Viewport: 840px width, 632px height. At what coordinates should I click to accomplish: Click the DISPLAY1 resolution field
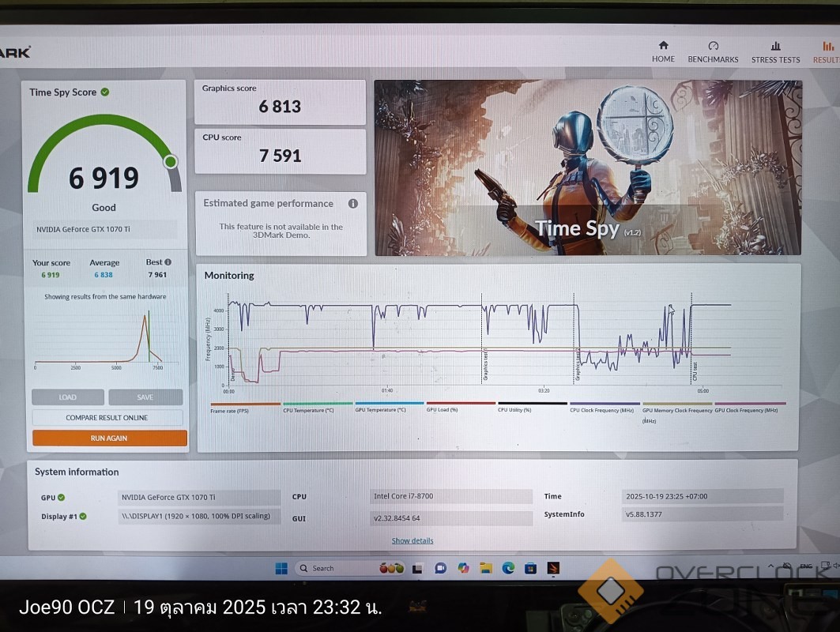pyautogui.click(x=199, y=517)
